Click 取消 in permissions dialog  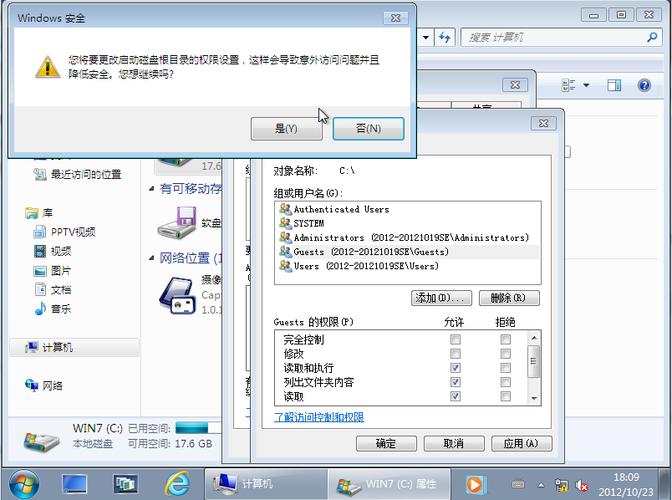click(x=454, y=443)
